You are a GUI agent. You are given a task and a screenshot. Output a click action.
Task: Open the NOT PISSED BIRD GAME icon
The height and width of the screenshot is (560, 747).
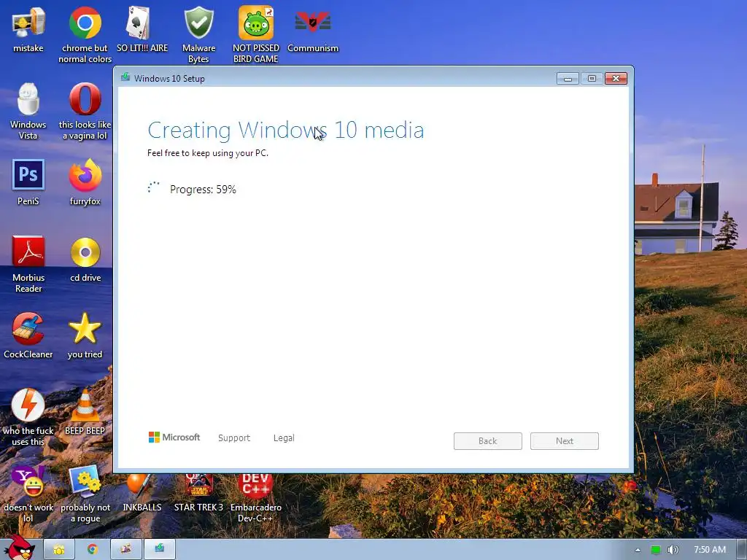[x=256, y=23]
